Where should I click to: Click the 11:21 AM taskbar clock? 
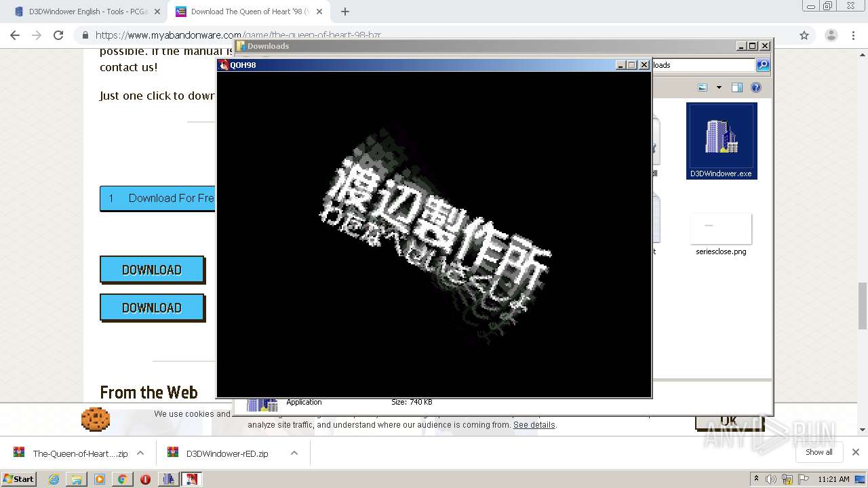[833, 479]
